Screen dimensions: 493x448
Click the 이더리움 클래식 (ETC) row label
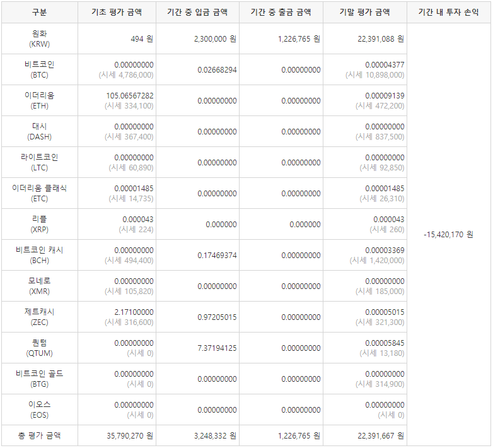coord(39,193)
